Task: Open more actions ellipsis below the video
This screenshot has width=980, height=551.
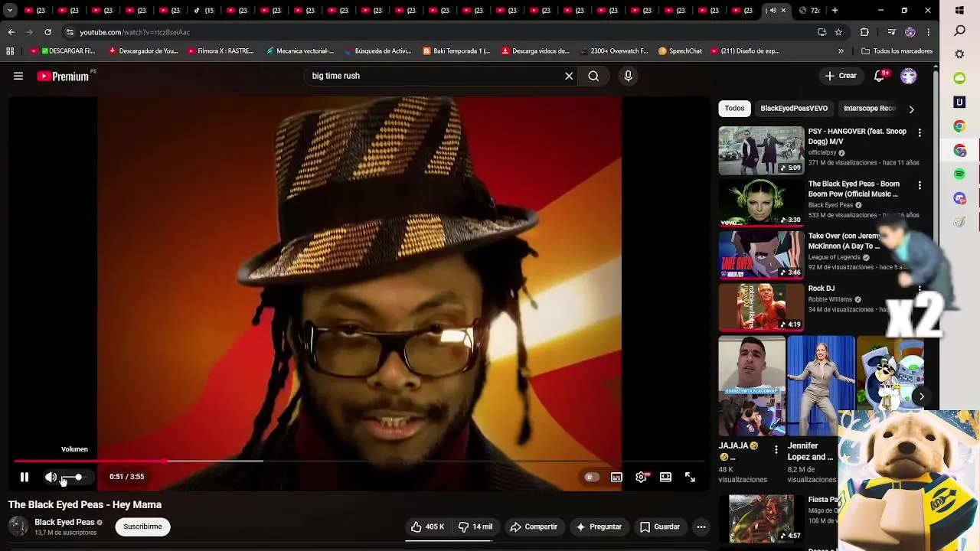Action: pos(701,527)
